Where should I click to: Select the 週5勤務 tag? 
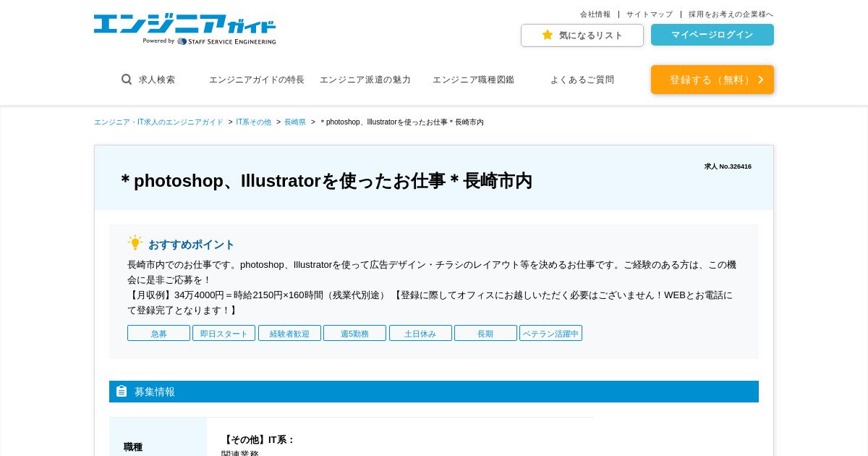354,334
